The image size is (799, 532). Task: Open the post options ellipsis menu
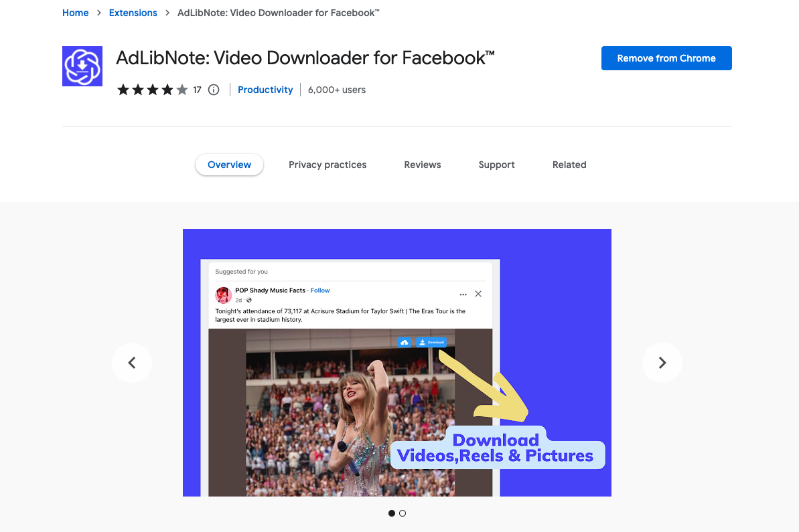click(x=463, y=294)
